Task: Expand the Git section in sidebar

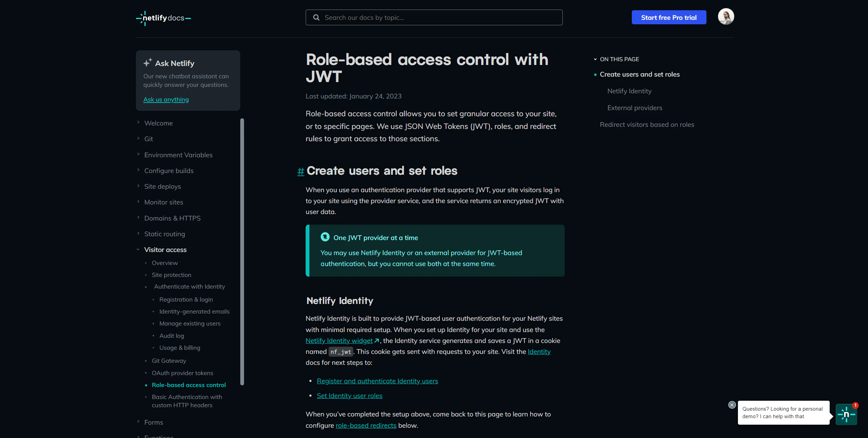Action: click(x=138, y=138)
